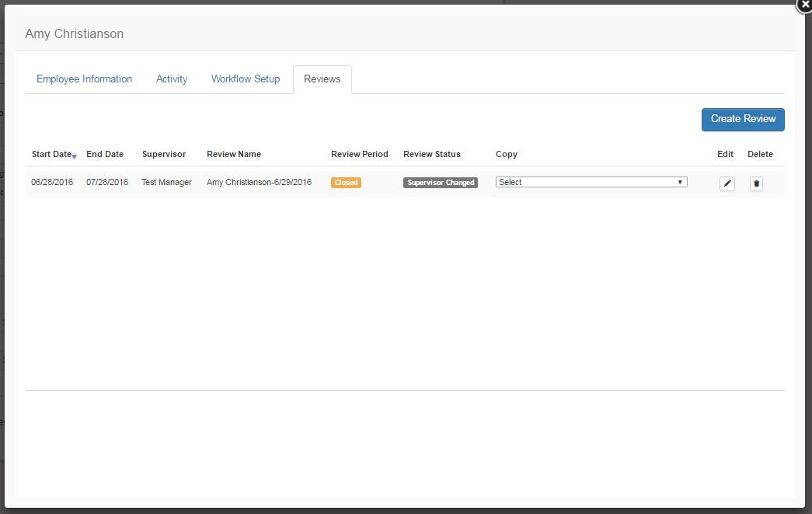Click the Start Date column header

pos(51,154)
